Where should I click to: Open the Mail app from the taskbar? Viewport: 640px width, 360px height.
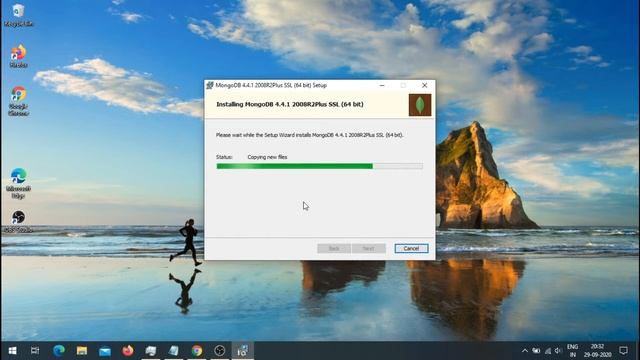click(105, 351)
